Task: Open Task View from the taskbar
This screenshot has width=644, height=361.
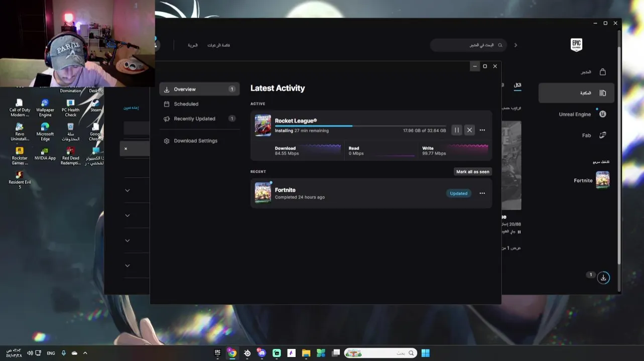Action: pos(336,353)
